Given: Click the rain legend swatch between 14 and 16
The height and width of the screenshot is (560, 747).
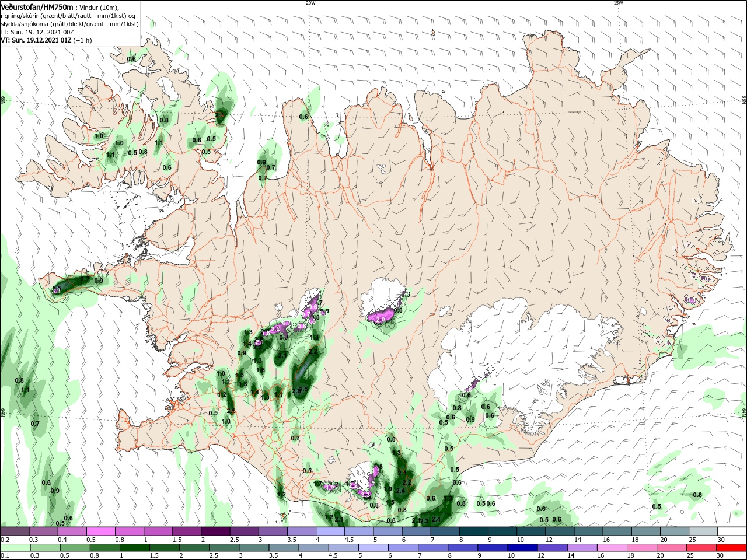Looking at the screenshot, I should coord(582,548).
